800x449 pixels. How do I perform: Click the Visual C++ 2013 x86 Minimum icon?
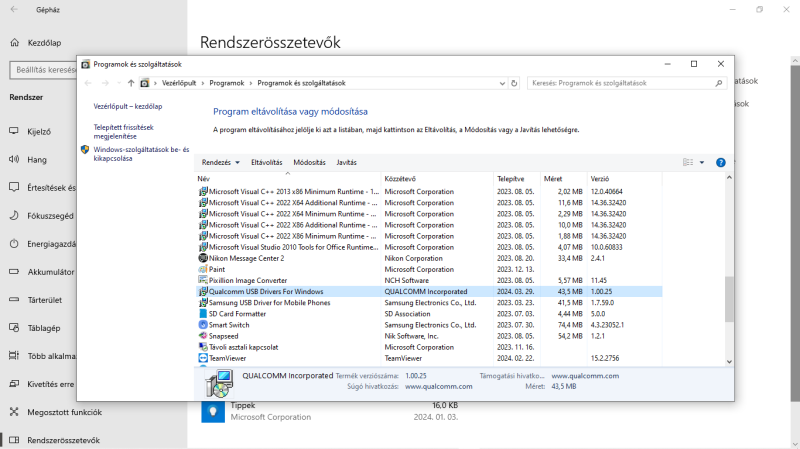[203, 191]
